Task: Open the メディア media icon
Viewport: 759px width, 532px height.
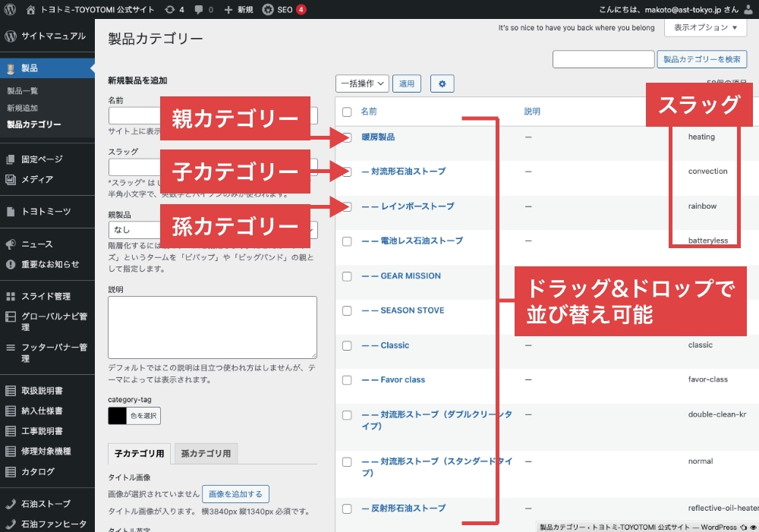Action: click(x=11, y=180)
